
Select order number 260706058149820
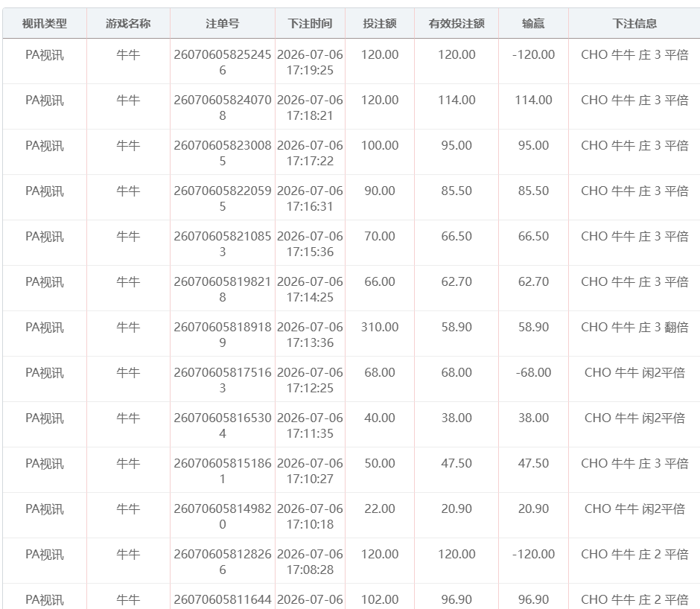click(x=223, y=516)
